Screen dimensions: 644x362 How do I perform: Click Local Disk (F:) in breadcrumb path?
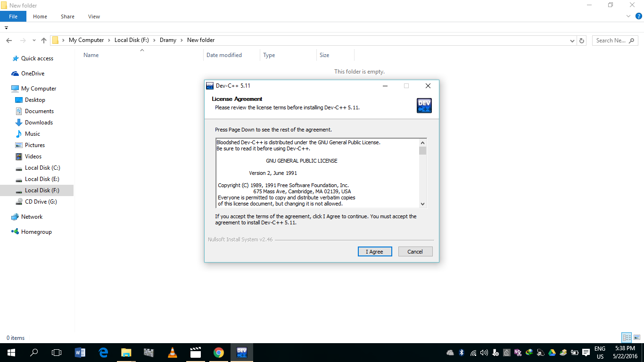tap(132, 40)
